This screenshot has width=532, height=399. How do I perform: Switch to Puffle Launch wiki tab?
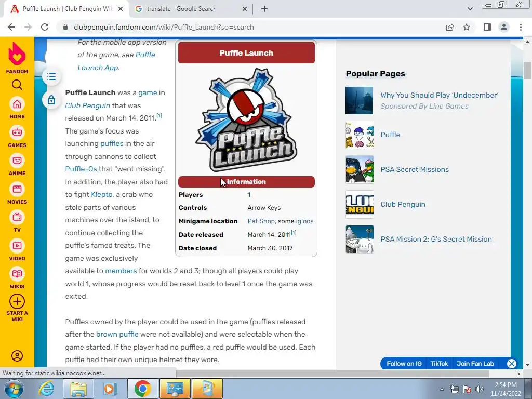pos(67,9)
